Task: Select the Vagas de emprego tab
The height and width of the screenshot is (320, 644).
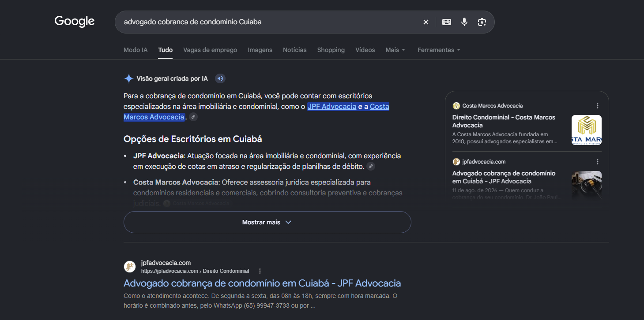Action: (210, 50)
